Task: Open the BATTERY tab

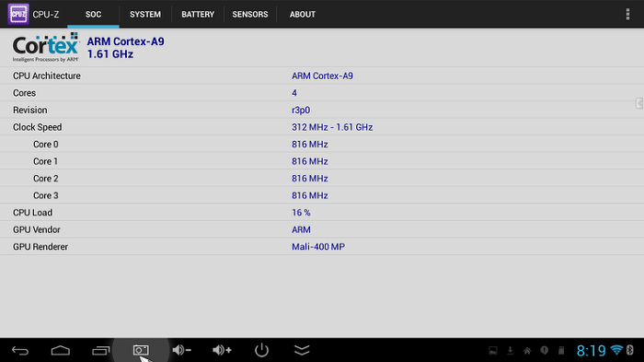Action: (x=198, y=15)
